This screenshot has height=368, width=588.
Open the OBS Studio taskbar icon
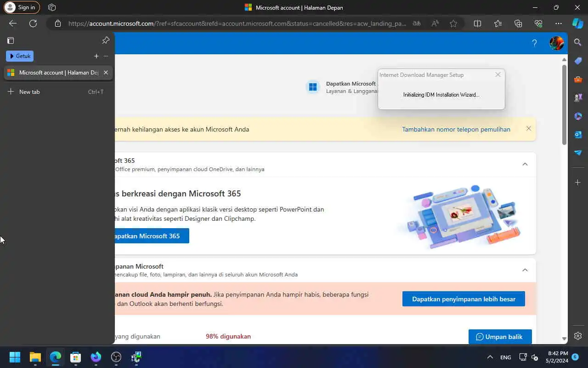116,357
